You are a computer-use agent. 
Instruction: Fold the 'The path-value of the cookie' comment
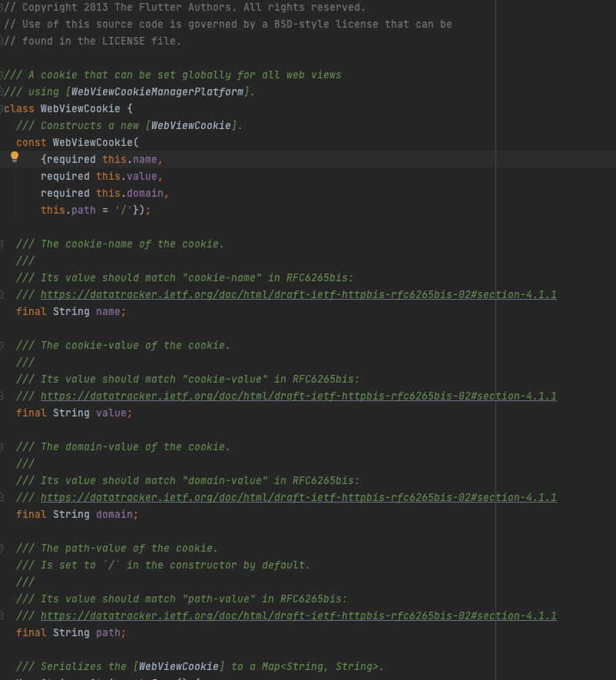(x=2, y=549)
